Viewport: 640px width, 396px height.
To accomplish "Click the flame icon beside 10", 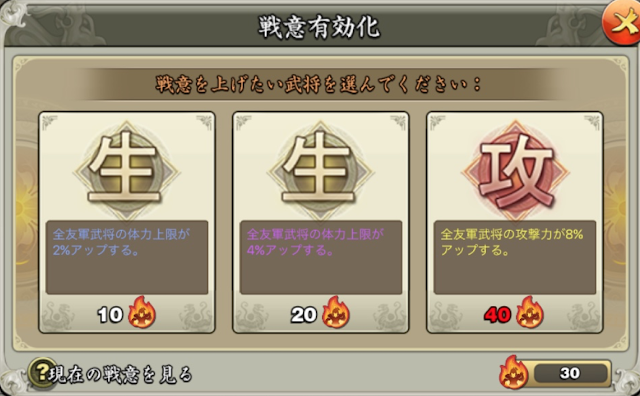I will tap(142, 312).
